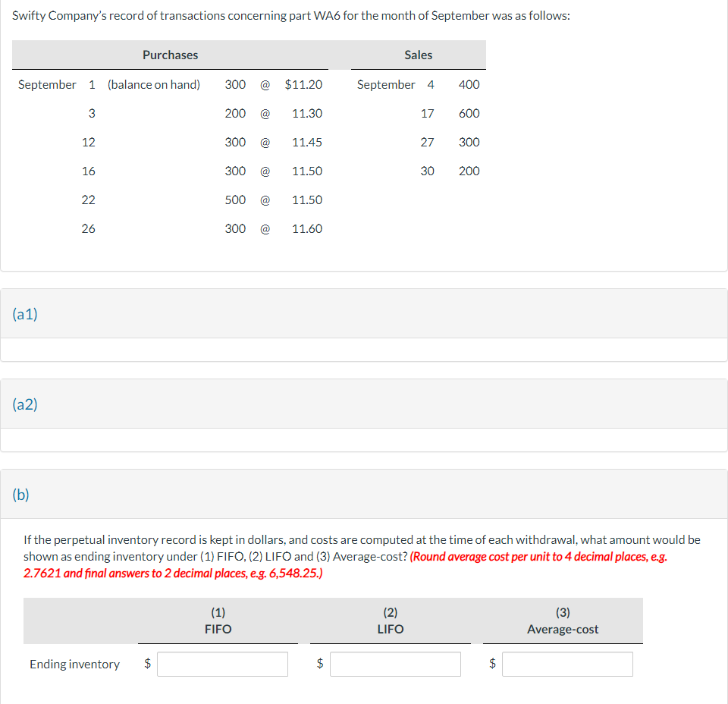728x704 pixels.
Task: Expand the (a1) section header
Action: [x=24, y=313]
